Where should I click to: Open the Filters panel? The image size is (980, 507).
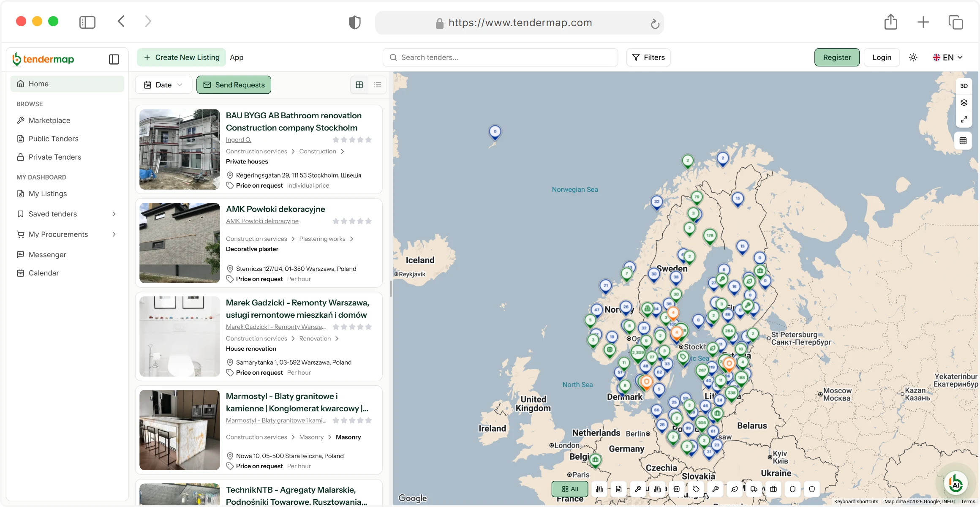point(648,57)
